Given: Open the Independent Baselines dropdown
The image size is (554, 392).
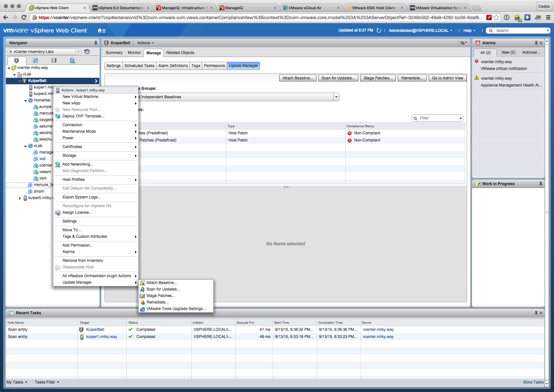Looking at the screenshot, I should [336, 97].
